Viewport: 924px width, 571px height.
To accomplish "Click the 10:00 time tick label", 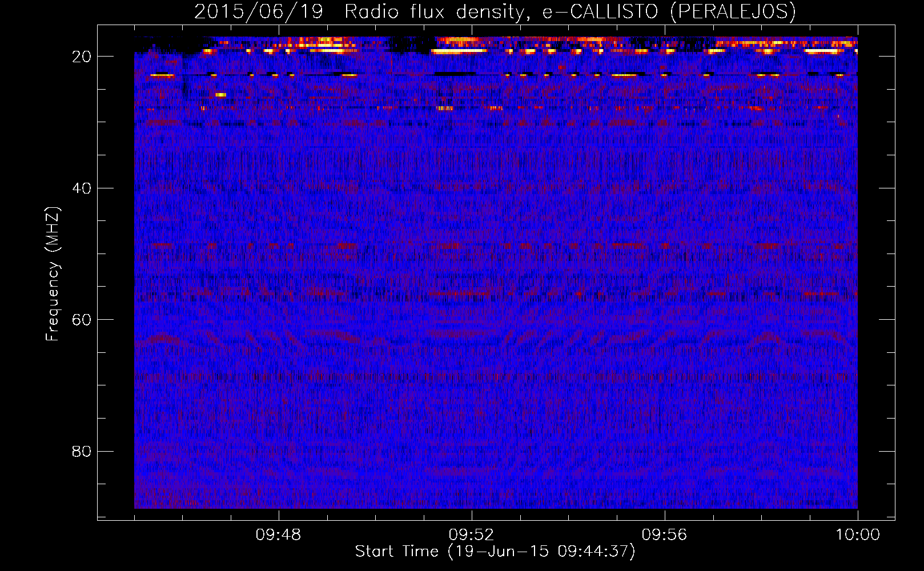I will click(858, 535).
